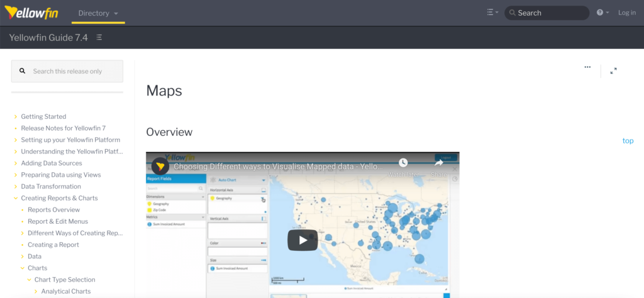Expand the Getting Started tree item
Screen dimensions: 644x298
click(x=16, y=116)
